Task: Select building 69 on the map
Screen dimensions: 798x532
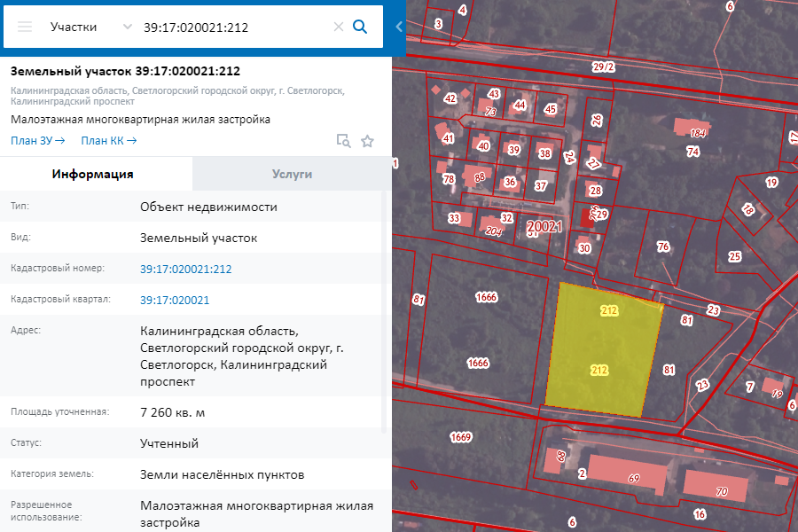Action: click(x=633, y=478)
